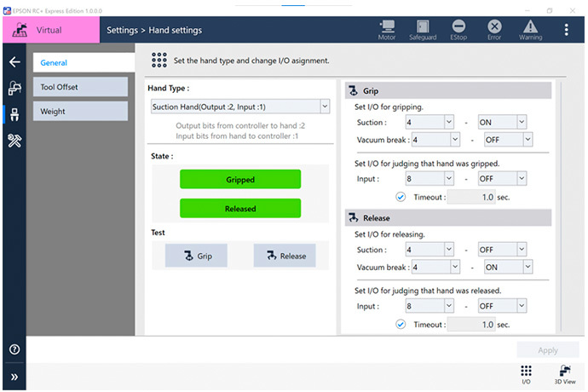Open the Warning indicator icon
Image resolution: width=588 pixels, height=392 pixels.
(x=530, y=29)
